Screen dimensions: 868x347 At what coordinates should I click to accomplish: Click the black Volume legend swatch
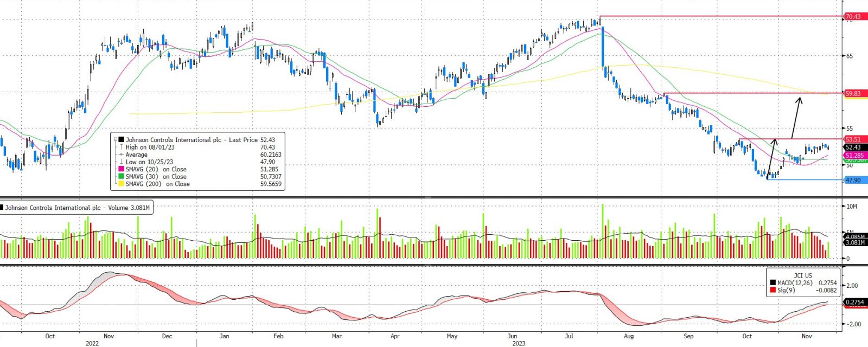[2, 208]
